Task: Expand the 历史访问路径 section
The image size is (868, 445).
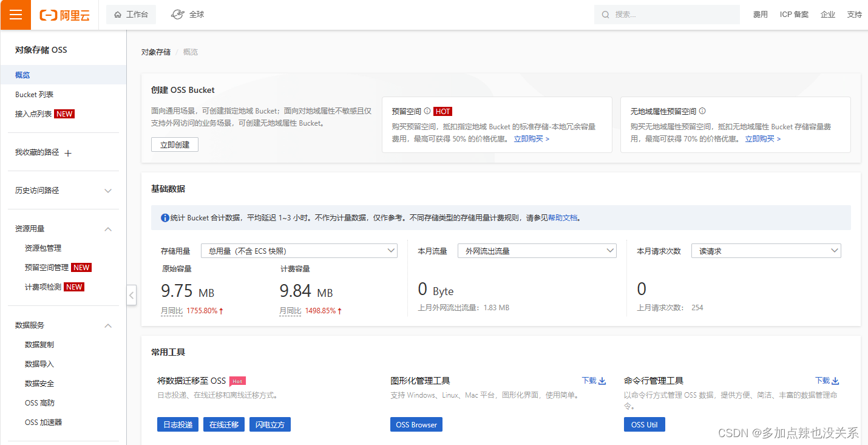Action: click(x=108, y=191)
